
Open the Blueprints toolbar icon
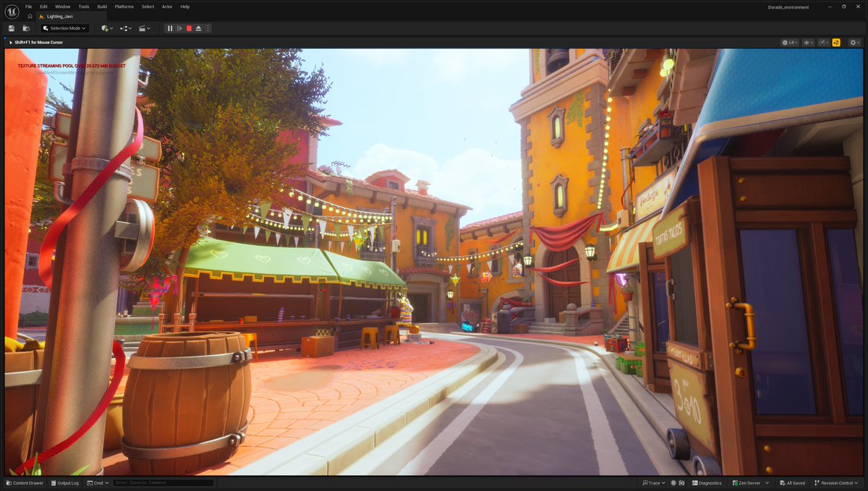(124, 28)
